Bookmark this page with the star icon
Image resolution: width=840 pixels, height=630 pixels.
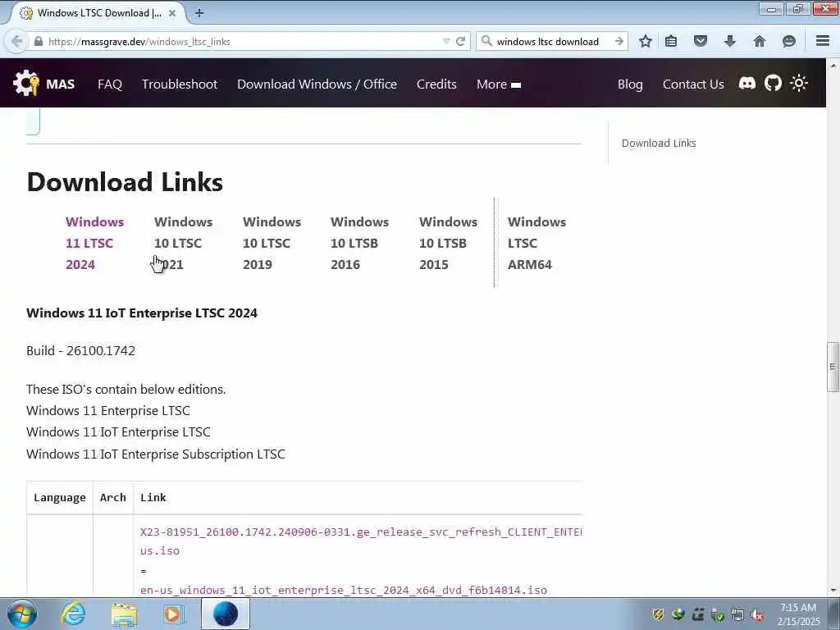click(646, 41)
